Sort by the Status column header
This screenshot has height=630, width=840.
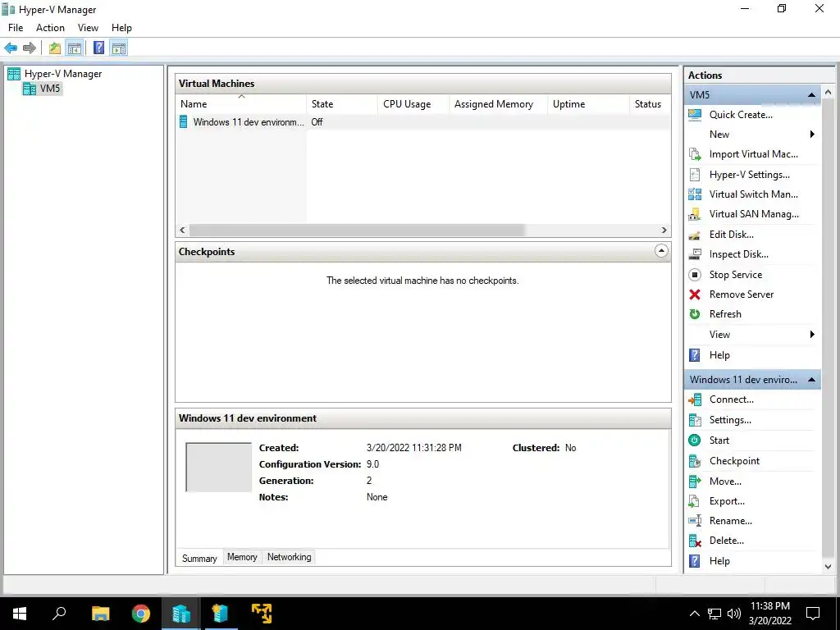[650, 104]
